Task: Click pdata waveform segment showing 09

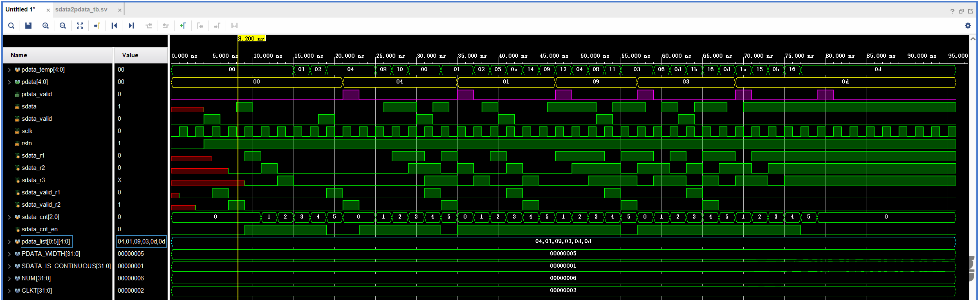Action: coord(596,82)
